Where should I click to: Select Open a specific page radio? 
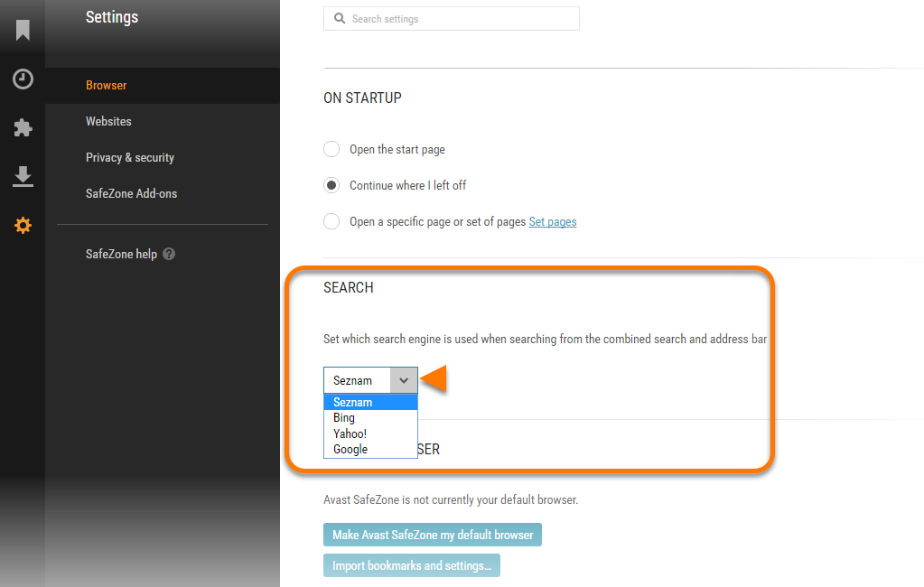coord(331,221)
